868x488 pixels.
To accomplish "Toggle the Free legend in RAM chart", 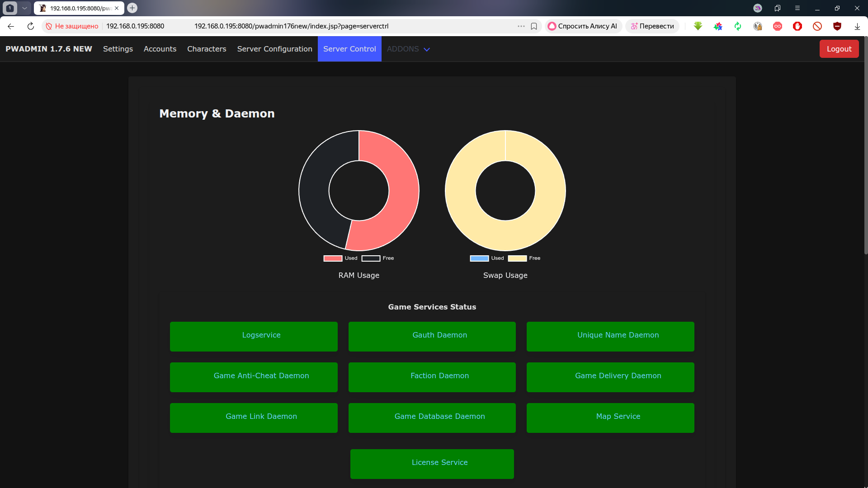I will [378, 258].
